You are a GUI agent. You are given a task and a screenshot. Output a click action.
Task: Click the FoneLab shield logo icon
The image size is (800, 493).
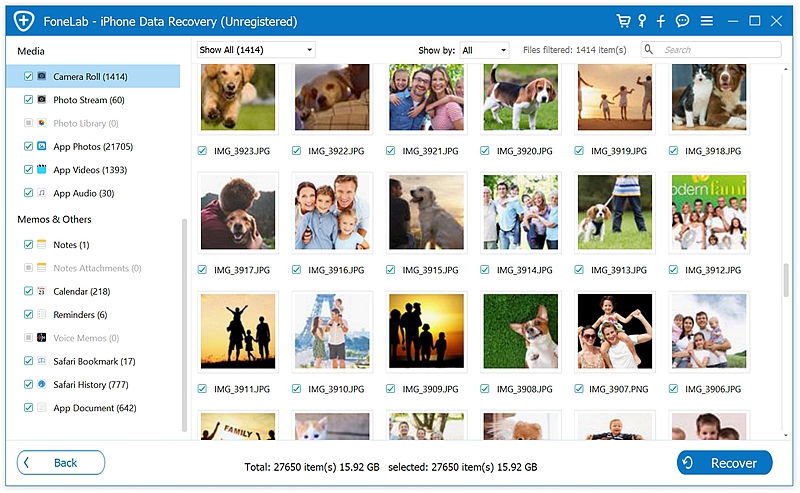24,21
